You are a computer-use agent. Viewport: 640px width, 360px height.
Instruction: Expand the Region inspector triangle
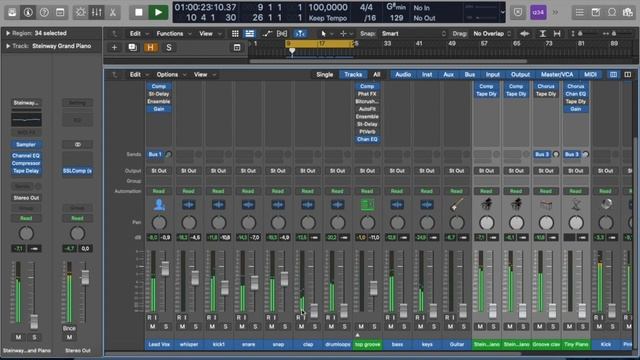(8, 33)
